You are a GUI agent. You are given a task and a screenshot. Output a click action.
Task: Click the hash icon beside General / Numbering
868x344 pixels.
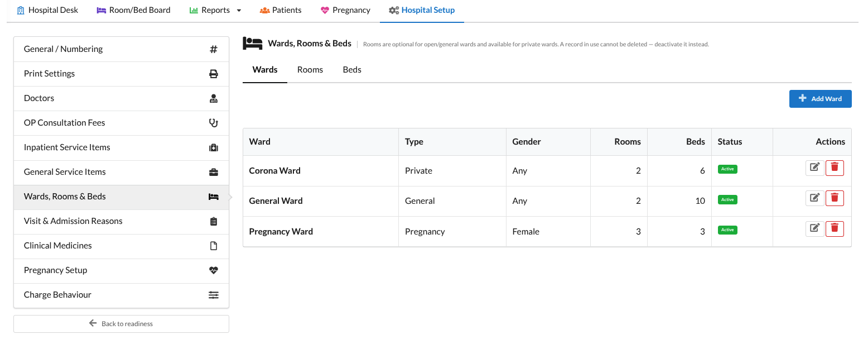coord(213,49)
